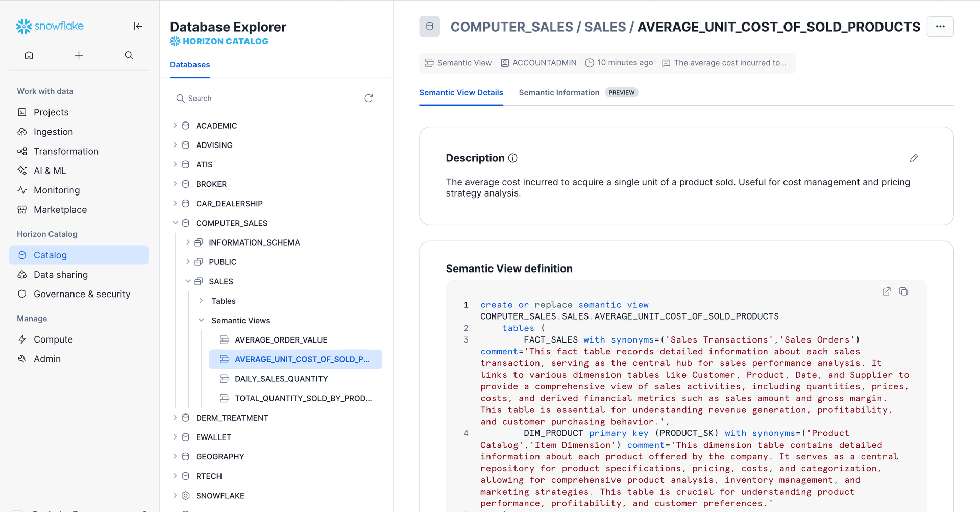Switch to the Semantic Information tab

coord(559,92)
